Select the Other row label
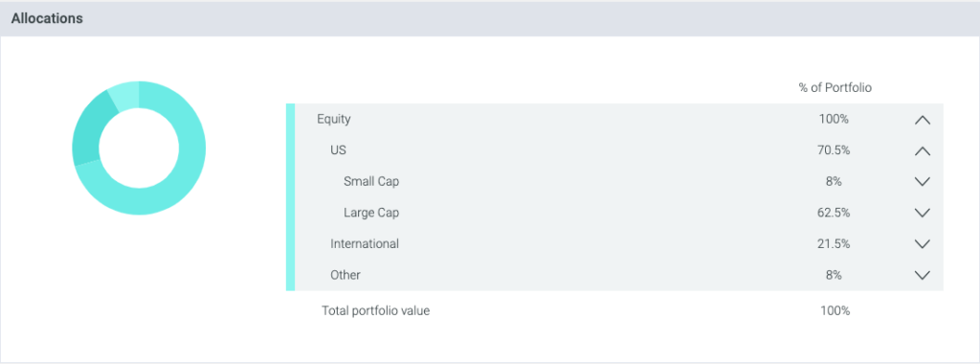Viewport: 980px width, 364px height. coord(345,275)
